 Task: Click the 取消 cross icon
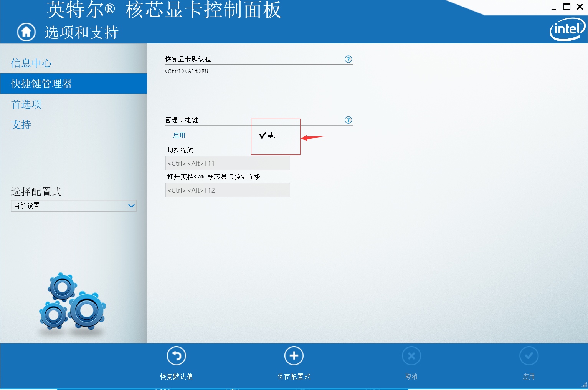point(411,356)
